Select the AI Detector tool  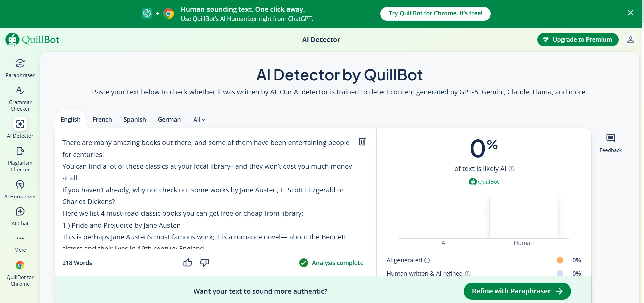coord(20,128)
